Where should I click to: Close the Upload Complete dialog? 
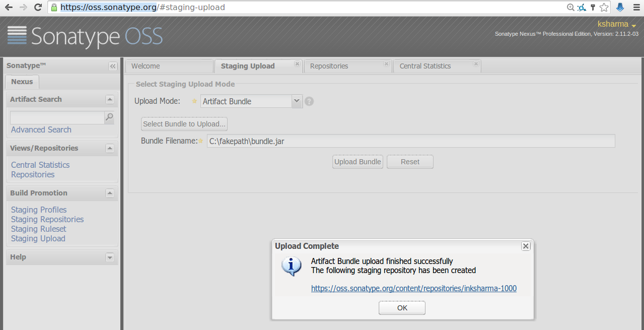coord(526,246)
